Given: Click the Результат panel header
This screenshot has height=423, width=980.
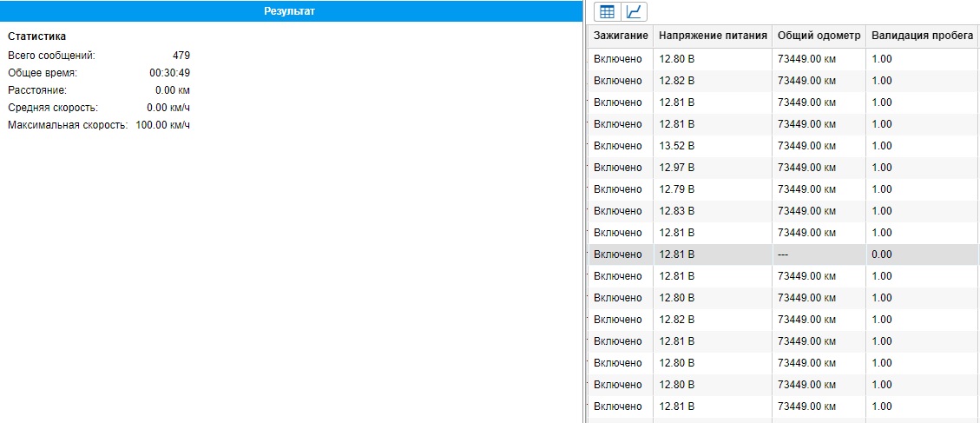Looking at the screenshot, I should point(290,11).
